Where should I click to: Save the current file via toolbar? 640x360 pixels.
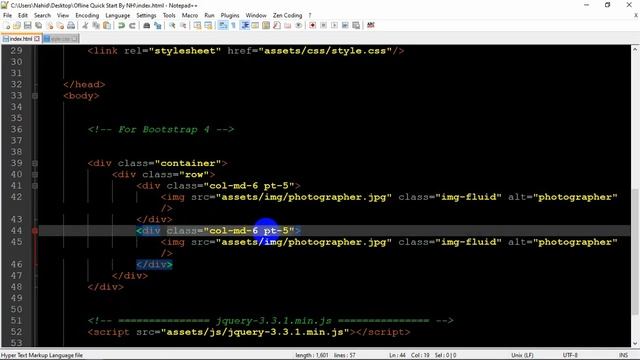[28, 25]
